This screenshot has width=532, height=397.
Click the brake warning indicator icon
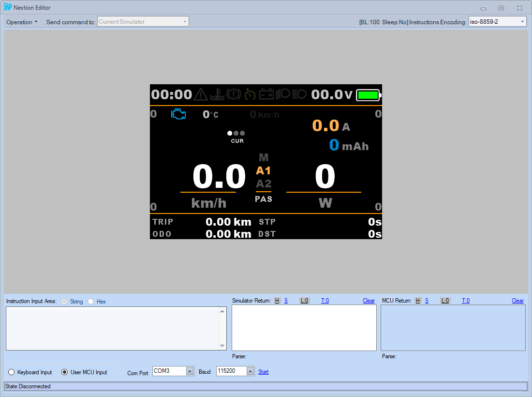click(x=234, y=95)
